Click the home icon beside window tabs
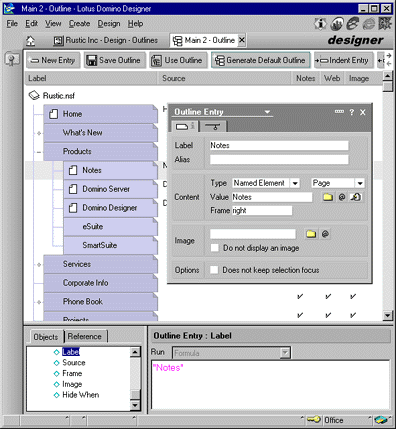 pos(30,41)
